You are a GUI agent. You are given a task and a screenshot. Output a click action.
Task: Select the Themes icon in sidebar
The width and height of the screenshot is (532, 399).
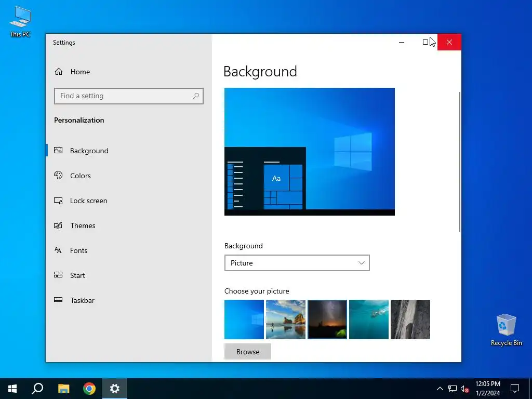click(58, 225)
